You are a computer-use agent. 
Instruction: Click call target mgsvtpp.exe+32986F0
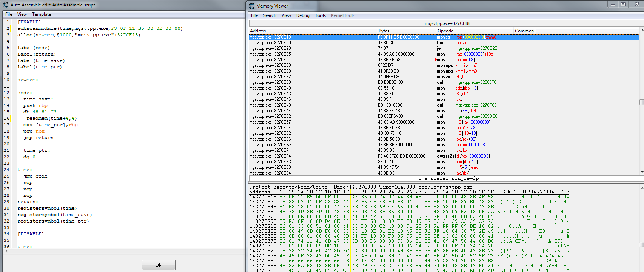click(x=476, y=82)
